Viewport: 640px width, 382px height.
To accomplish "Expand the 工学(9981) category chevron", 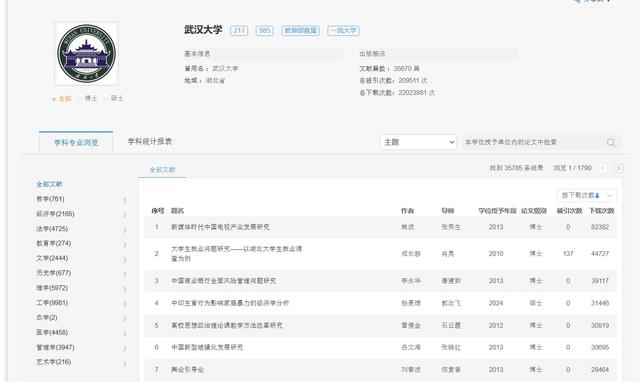I will pyautogui.click(x=125, y=304).
